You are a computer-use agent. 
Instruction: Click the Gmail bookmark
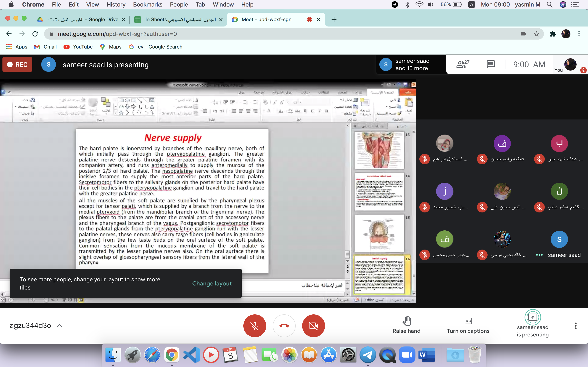click(46, 47)
